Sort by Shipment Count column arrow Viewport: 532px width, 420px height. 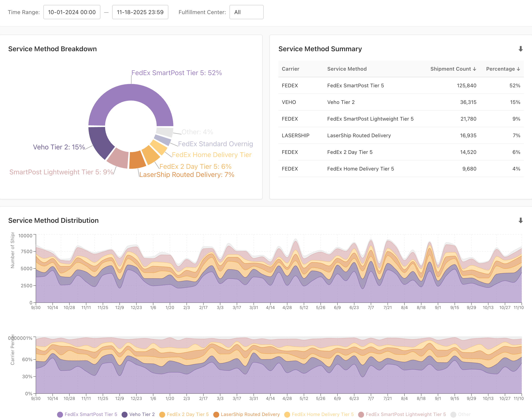[474, 69]
